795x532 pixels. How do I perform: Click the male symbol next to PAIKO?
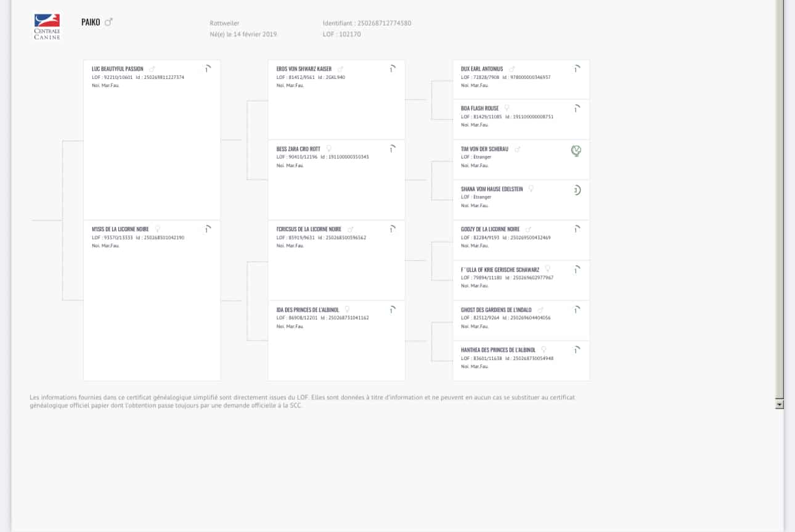(x=108, y=22)
